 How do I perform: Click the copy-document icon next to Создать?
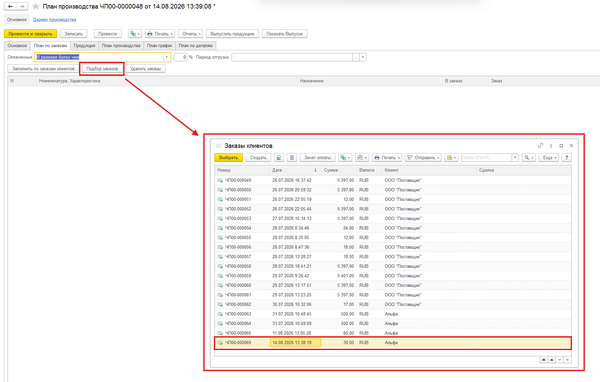pos(279,157)
